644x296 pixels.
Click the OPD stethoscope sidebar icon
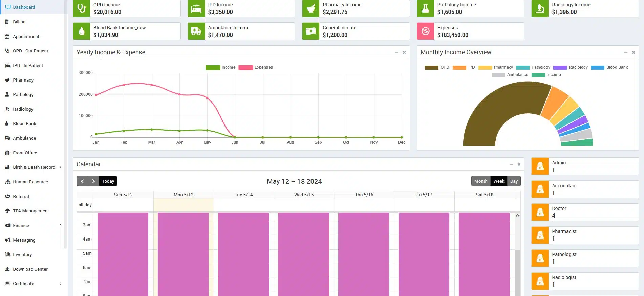coord(7,51)
